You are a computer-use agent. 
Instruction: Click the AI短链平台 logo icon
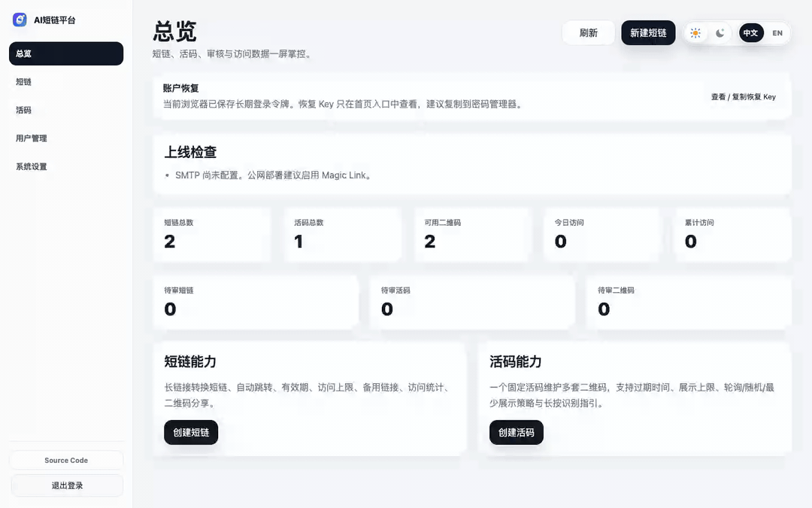pyautogui.click(x=20, y=20)
